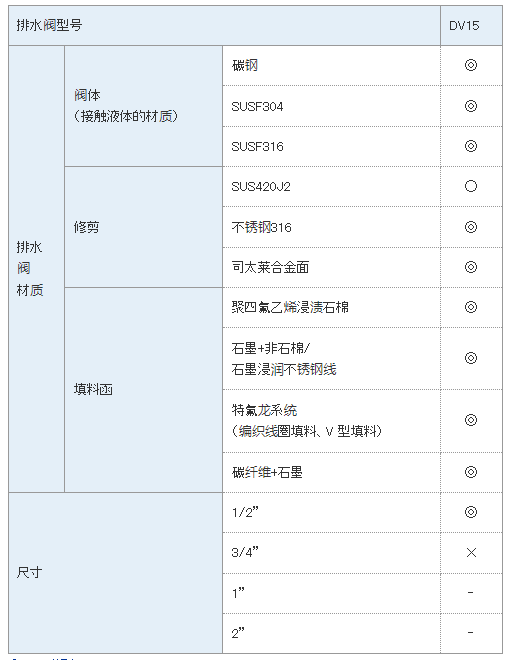Click the 排水阀材质 row header
The image size is (513, 660).
(36, 269)
